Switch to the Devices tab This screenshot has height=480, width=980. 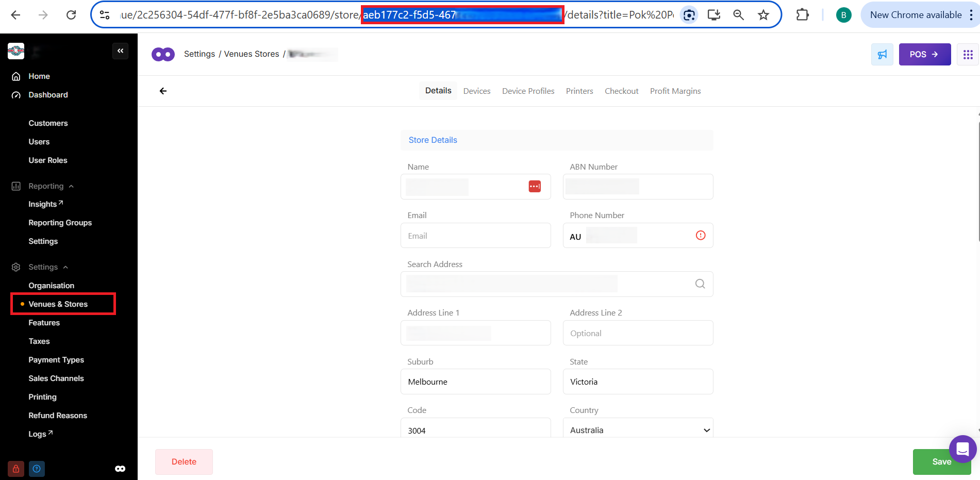[x=477, y=91]
